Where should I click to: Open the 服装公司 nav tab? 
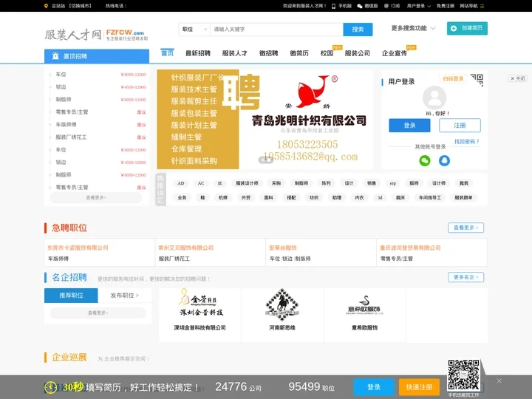pyautogui.click(x=358, y=53)
